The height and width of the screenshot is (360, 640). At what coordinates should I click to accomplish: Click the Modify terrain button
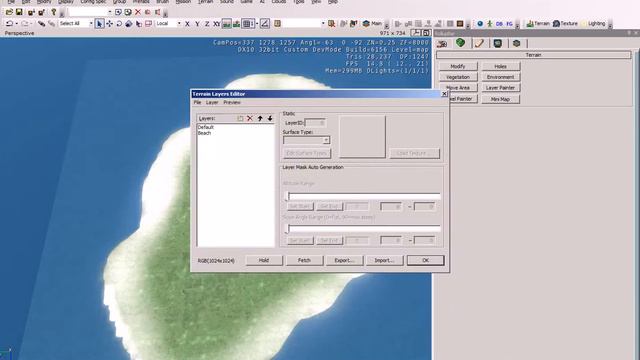pyautogui.click(x=458, y=66)
